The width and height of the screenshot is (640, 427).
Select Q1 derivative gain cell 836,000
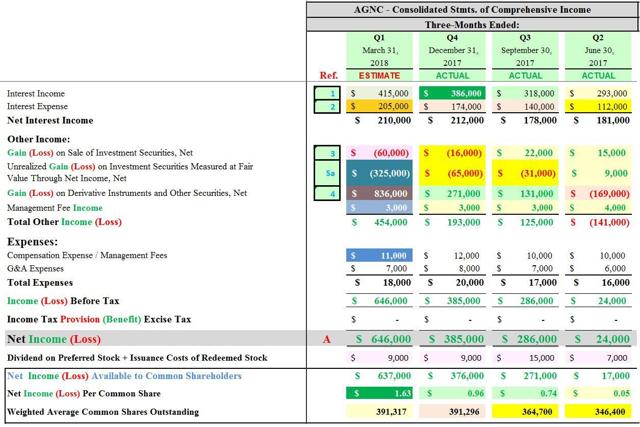tap(379, 193)
